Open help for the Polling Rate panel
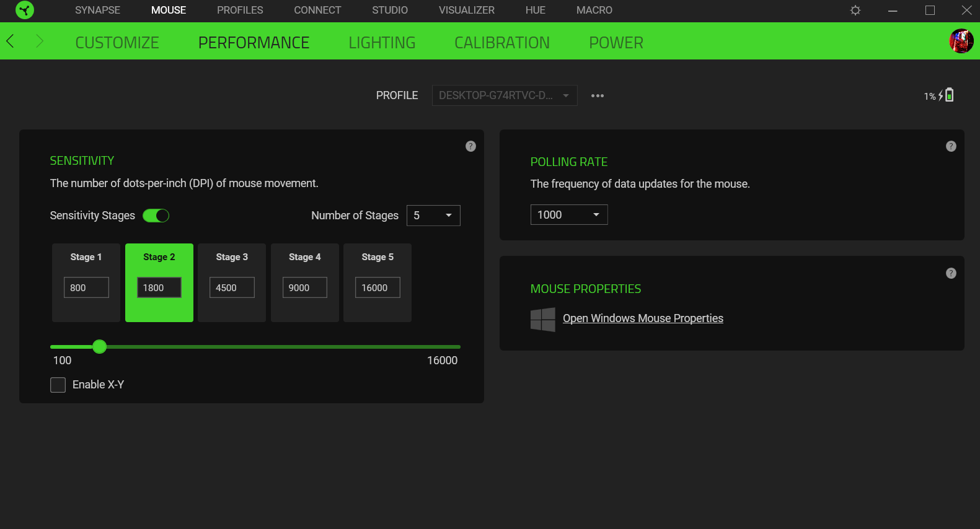Screen dimensions: 980x529 click(951, 146)
